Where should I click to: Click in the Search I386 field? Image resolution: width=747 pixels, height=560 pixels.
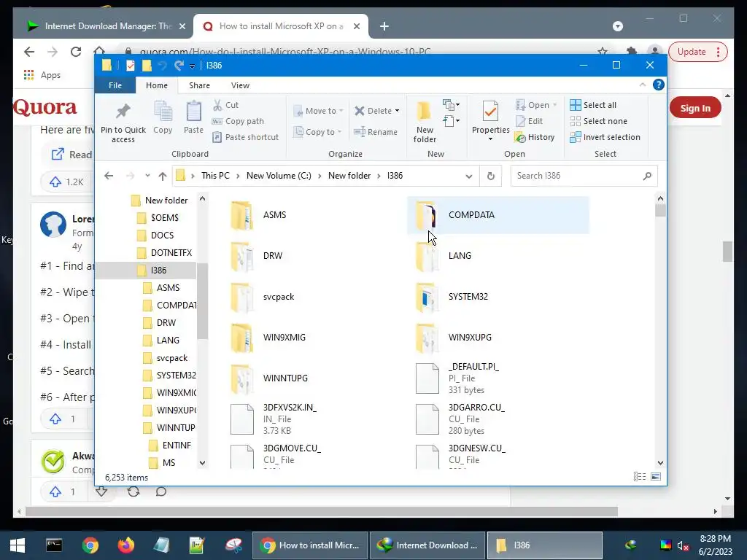[x=578, y=176]
